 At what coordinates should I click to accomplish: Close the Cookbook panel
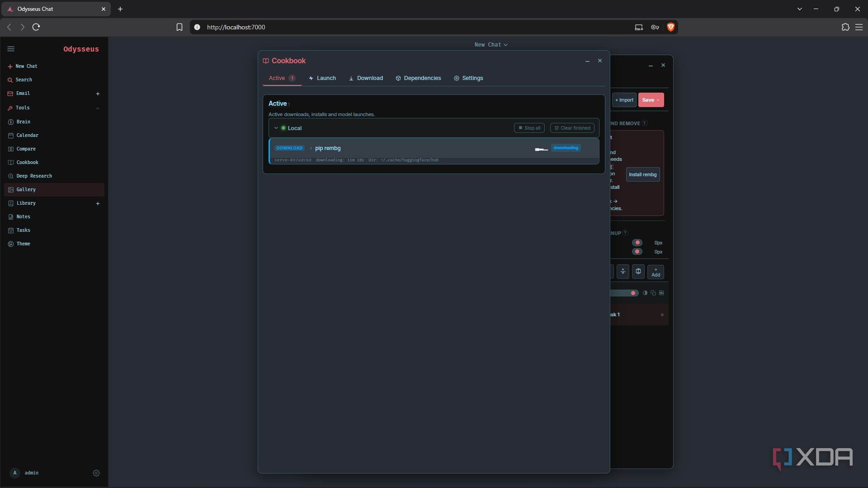point(600,61)
